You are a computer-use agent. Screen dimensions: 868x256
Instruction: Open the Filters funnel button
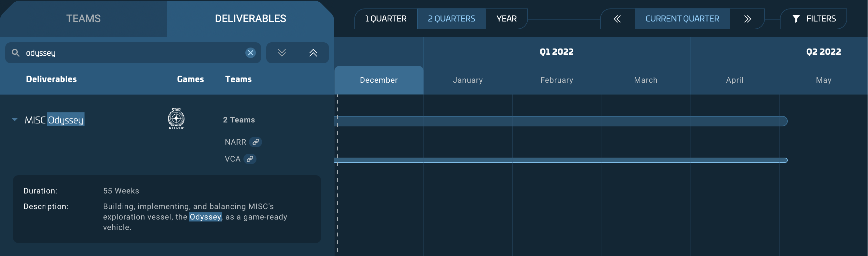(814, 19)
